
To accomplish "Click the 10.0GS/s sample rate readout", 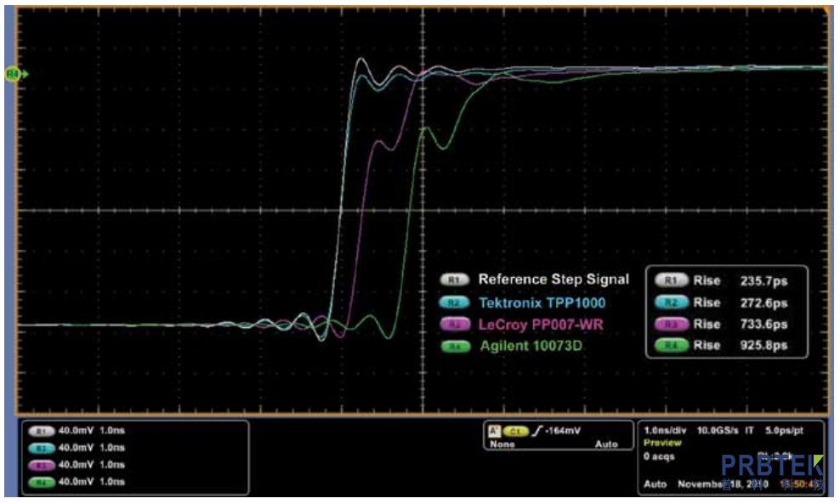I will point(718,431).
